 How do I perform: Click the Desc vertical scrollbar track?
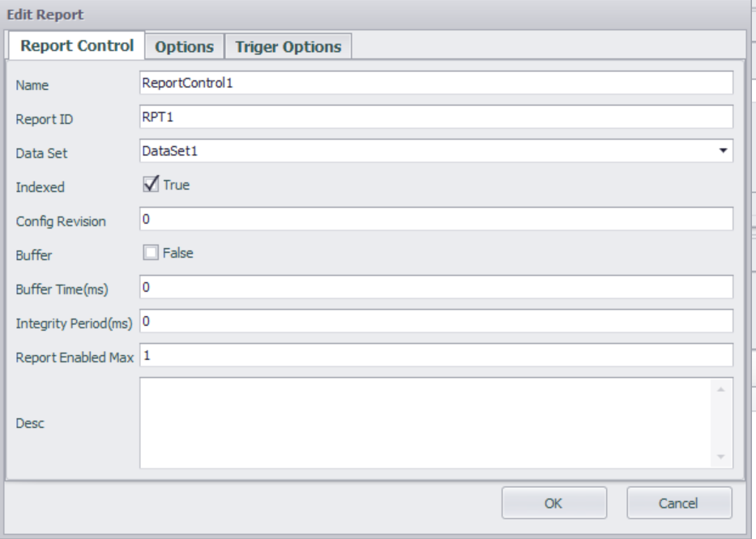tap(722, 422)
